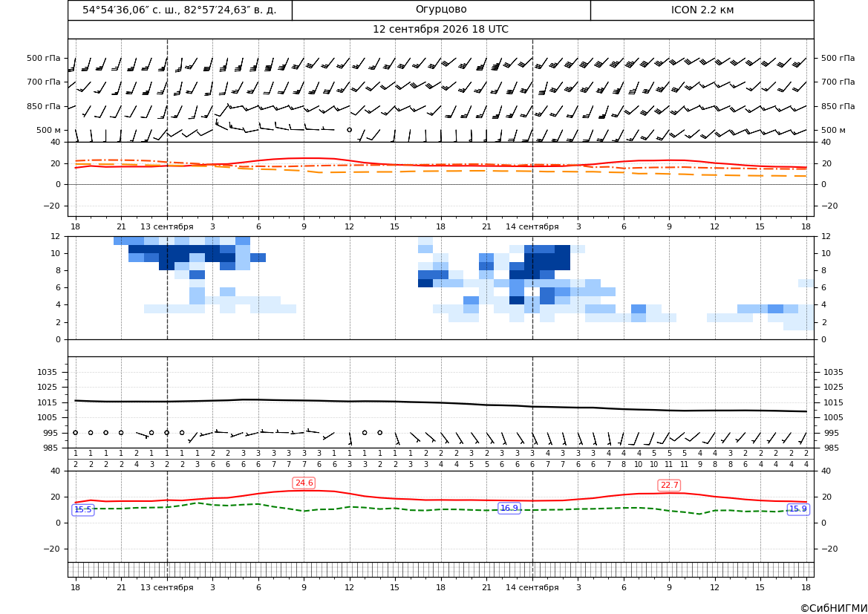
Task: Click the 14 сентября label under the upper temperature chart
Action: (532, 226)
